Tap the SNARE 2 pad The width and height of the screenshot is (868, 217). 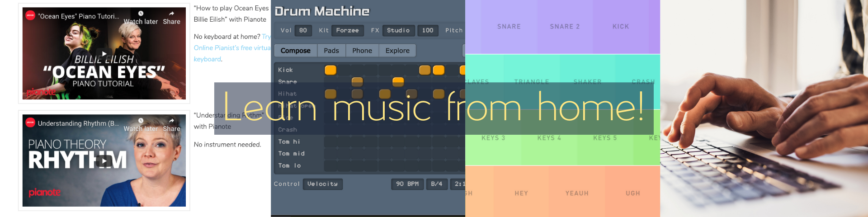tap(565, 27)
